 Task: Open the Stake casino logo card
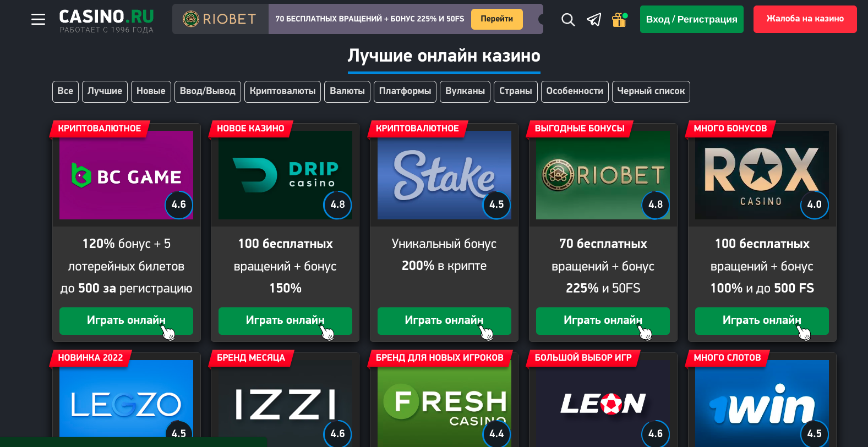[444, 175]
